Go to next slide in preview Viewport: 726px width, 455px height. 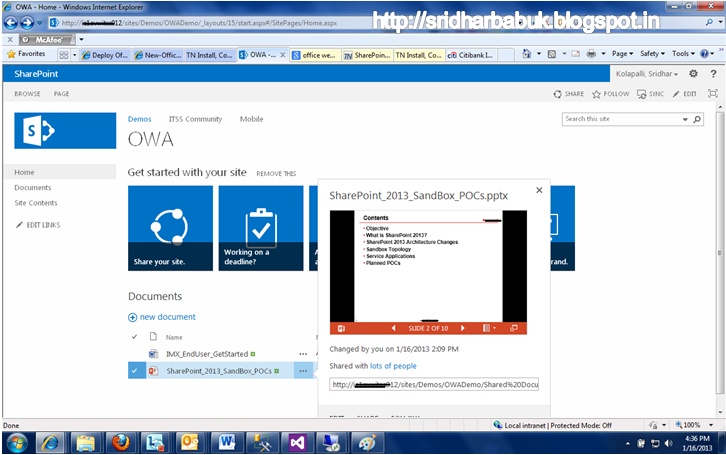[463, 328]
